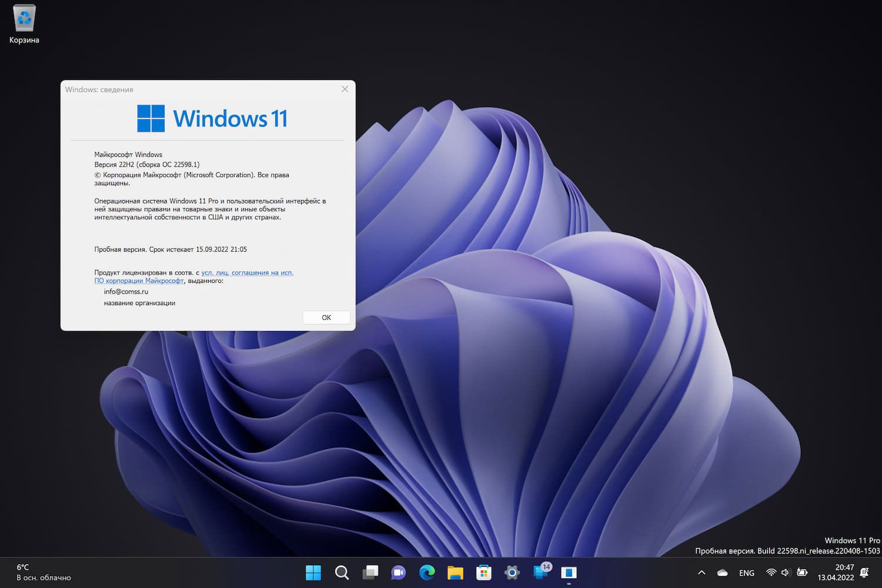Open Search from the taskbar

pyautogui.click(x=342, y=572)
